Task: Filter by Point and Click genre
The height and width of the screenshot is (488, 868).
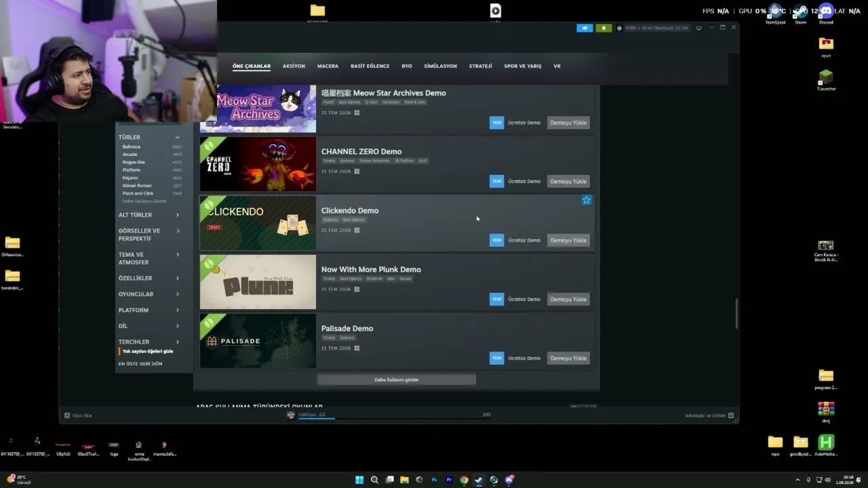Action: pyautogui.click(x=138, y=193)
